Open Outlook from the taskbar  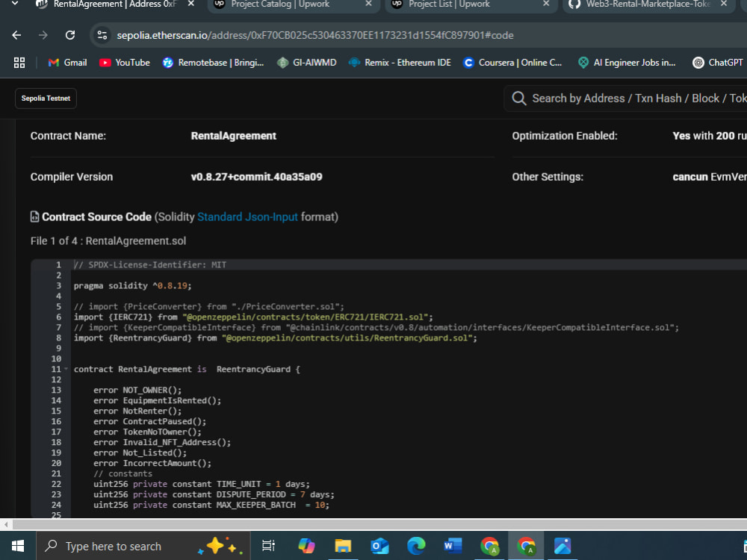pos(379,546)
